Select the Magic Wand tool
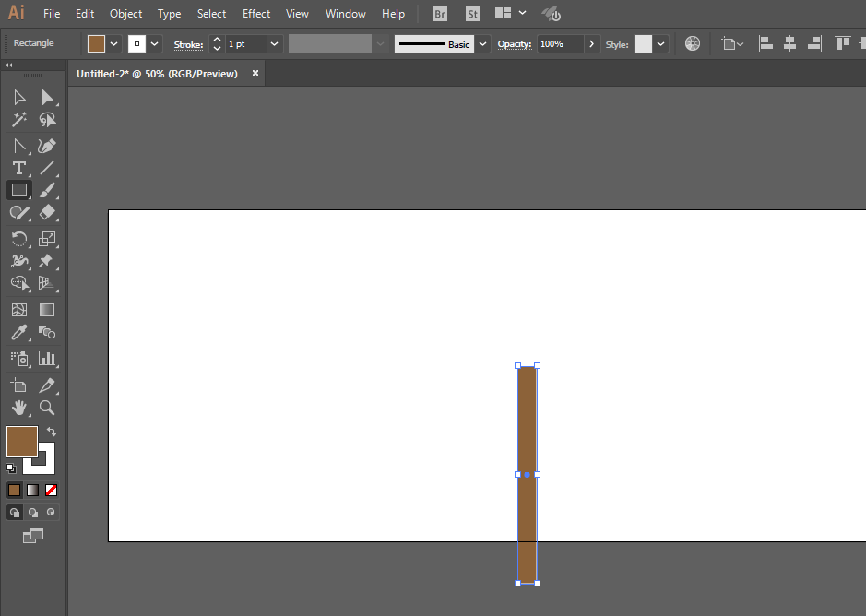 tap(18, 120)
